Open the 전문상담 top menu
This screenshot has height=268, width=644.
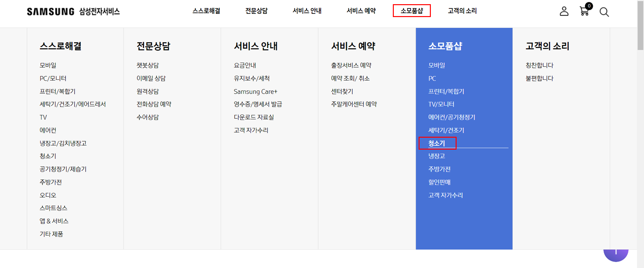[257, 11]
